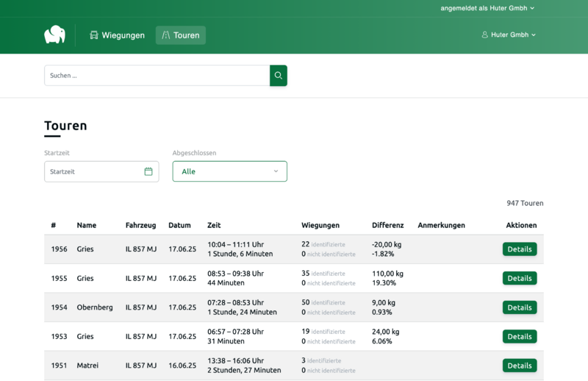This screenshot has width=588, height=381.
Task: Select the name 'Obernberg'
Action: (95, 307)
